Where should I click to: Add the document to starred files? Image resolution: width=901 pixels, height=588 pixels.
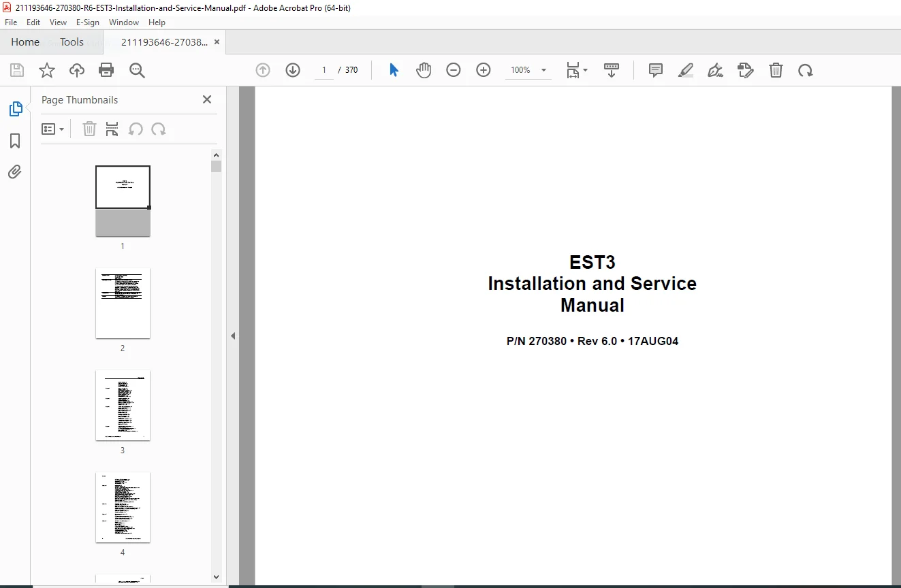[47, 70]
